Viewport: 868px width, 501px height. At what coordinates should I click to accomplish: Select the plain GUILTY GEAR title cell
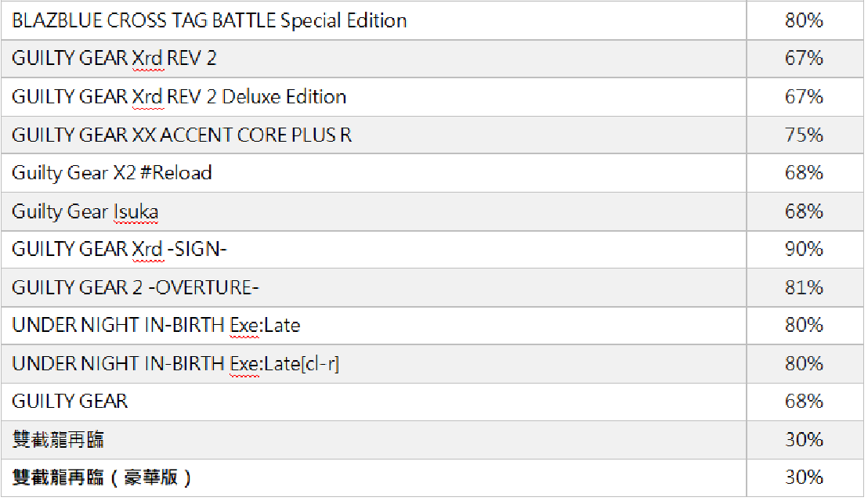coord(70,402)
